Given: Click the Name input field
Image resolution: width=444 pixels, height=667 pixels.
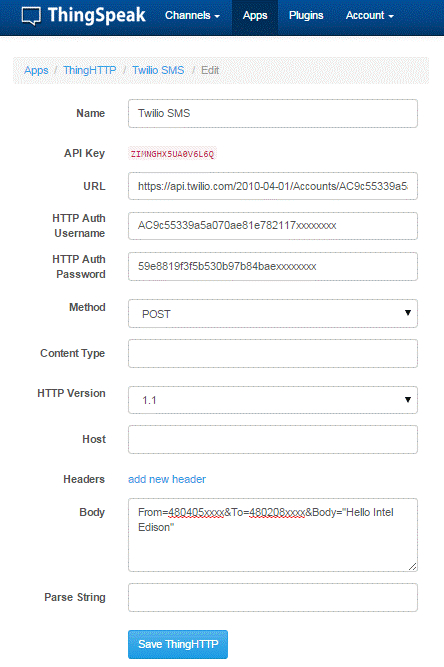Looking at the screenshot, I should coord(273,114).
